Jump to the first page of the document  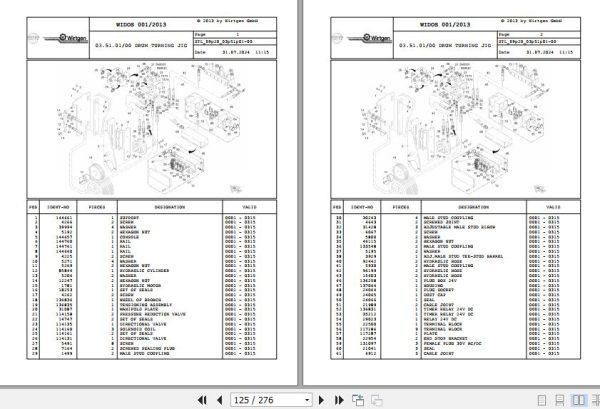pyautogui.click(x=202, y=400)
